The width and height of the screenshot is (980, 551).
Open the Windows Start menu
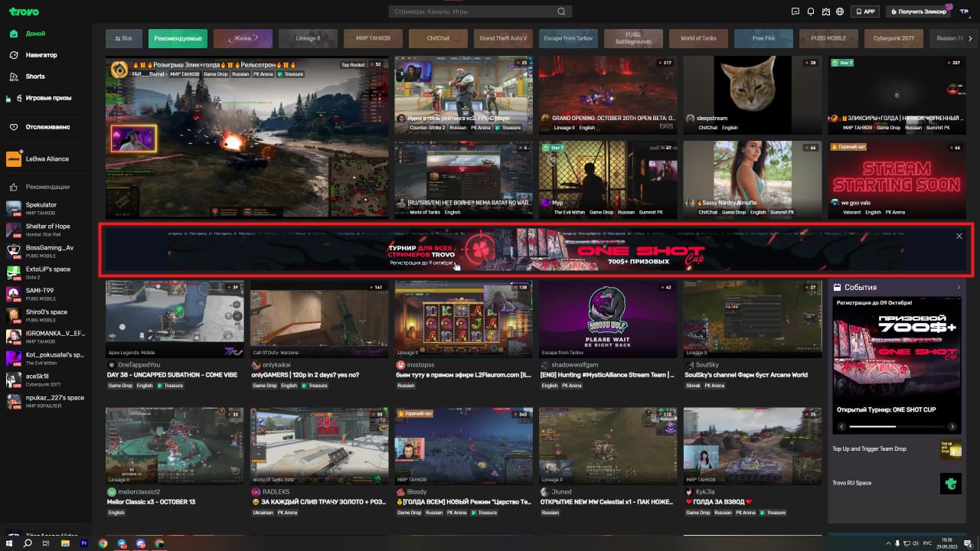tap(8, 543)
